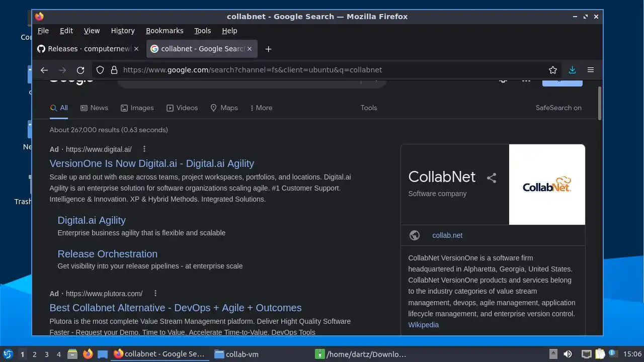Open the start menu in the taskbar
Image resolution: width=644 pixels, height=362 pixels.
(x=8, y=354)
